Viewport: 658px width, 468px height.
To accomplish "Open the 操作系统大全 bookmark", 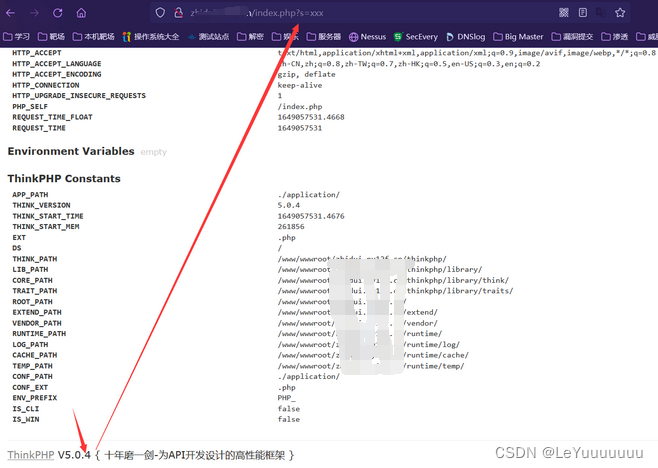I will tap(151, 37).
